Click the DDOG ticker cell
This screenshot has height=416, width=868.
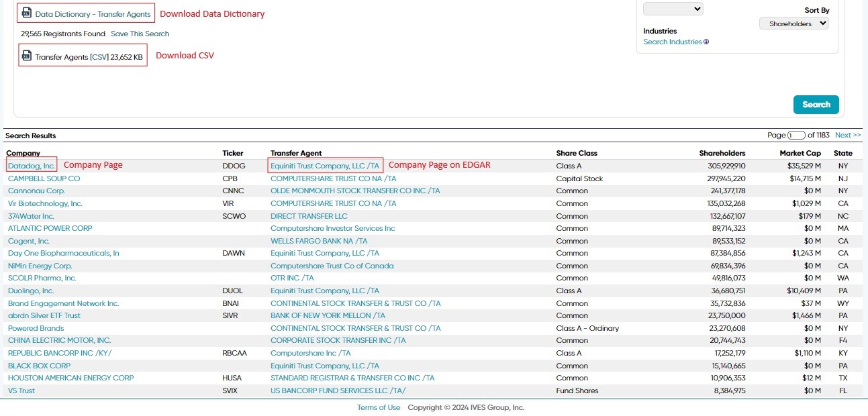coord(234,166)
